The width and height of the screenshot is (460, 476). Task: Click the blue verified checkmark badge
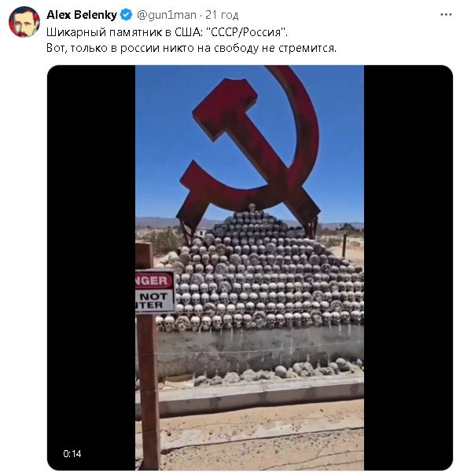[x=126, y=15]
